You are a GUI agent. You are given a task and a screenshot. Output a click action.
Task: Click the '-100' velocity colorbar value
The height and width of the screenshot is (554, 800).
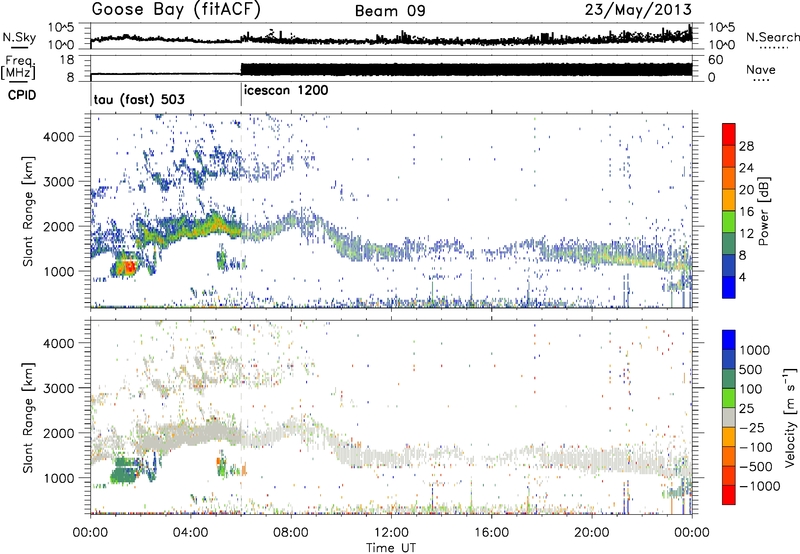pyautogui.click(x=756, y=447)
